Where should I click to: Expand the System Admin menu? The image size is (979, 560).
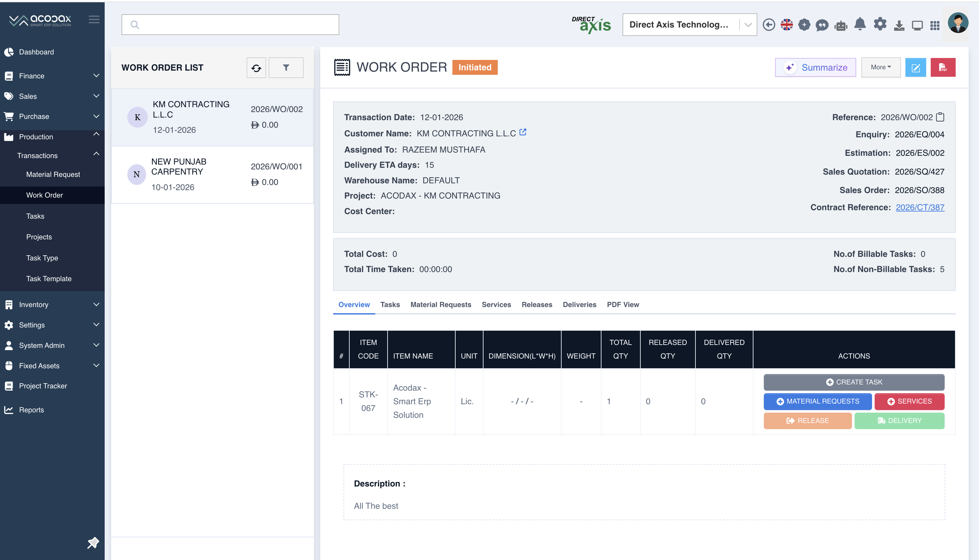click(52, 345)
